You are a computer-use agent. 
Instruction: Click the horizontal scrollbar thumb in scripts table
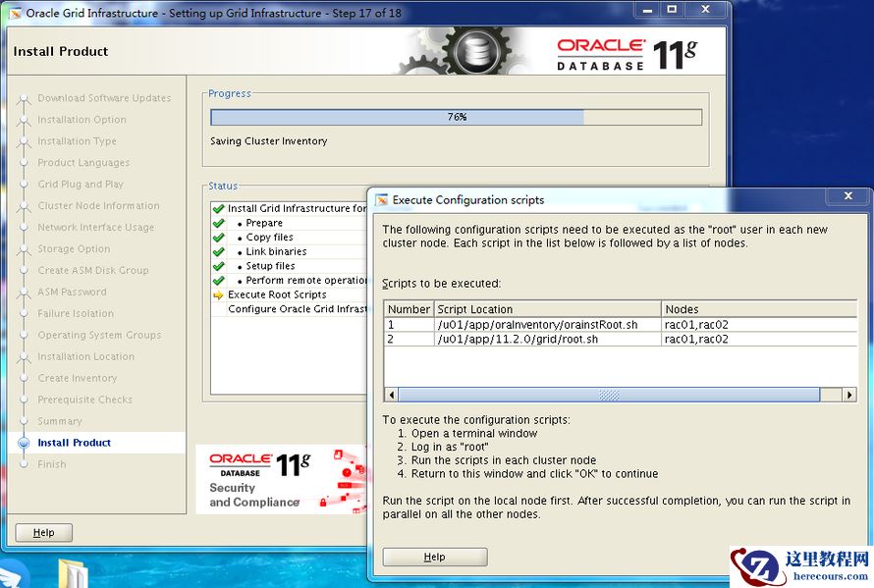(609, 395)
